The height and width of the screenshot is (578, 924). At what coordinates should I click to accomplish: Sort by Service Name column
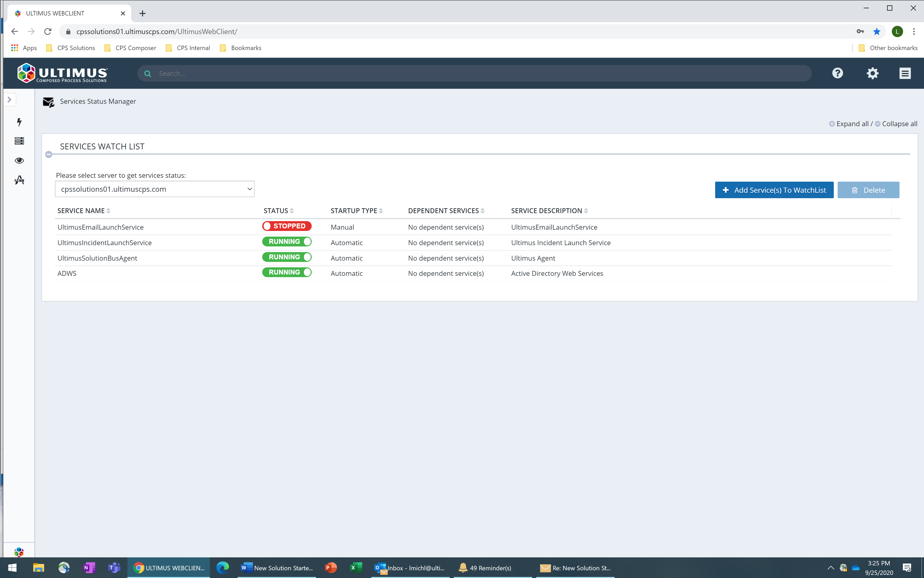coord(84,211)
